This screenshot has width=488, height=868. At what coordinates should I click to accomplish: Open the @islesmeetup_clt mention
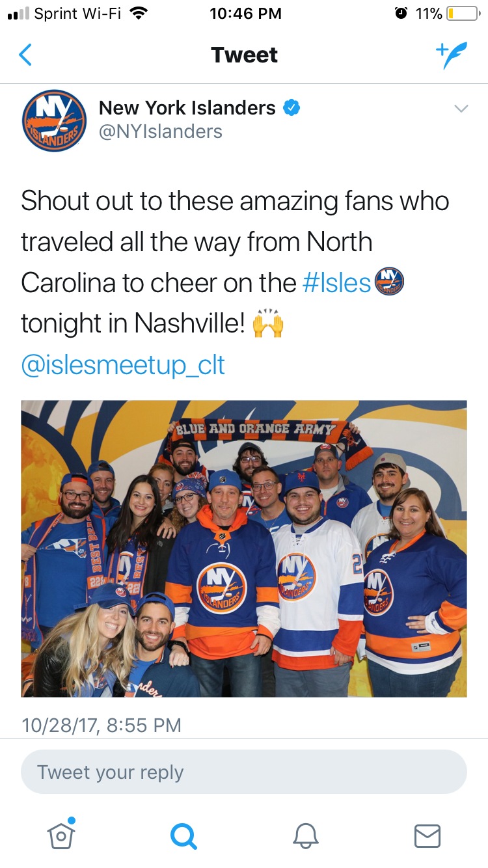tap(122, 364)
